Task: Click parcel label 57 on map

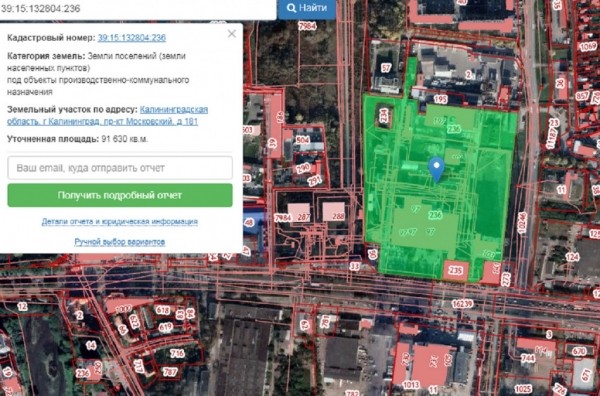Action: pos(386,68)
